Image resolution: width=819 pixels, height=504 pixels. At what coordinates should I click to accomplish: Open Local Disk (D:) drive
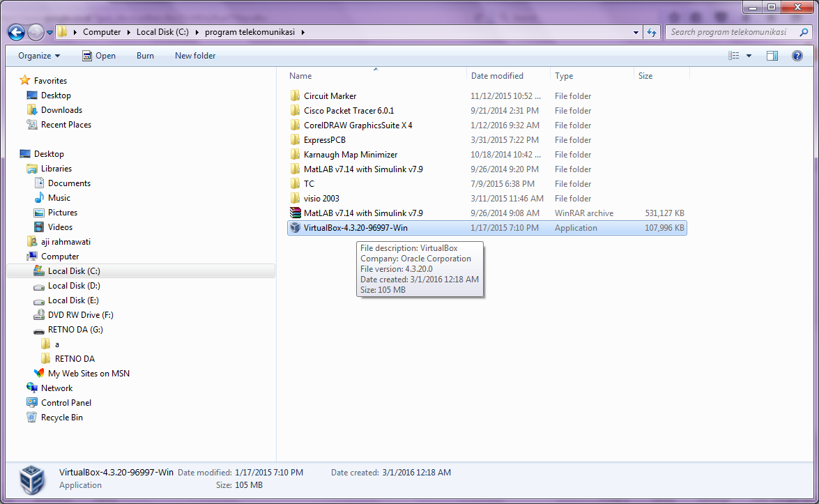[x=74, y=285]
